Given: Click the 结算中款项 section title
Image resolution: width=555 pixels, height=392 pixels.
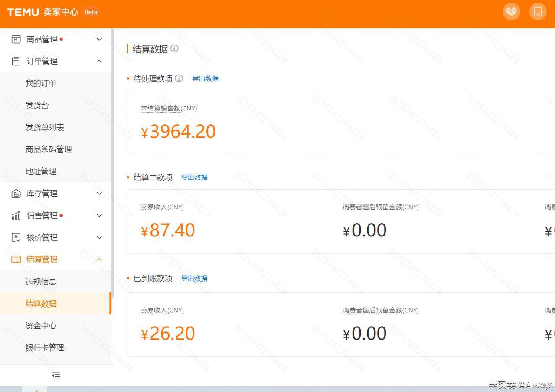Looking at the screenshot, I should [153, 178].
